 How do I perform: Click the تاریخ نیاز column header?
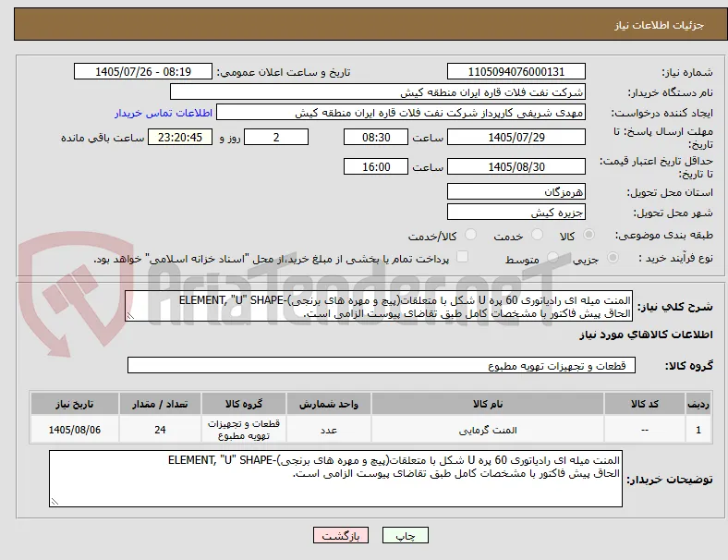(x=75, y=404)
